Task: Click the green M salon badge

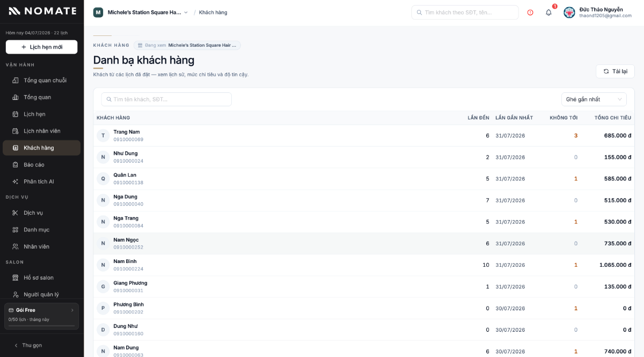Action: tap(98, 12)
